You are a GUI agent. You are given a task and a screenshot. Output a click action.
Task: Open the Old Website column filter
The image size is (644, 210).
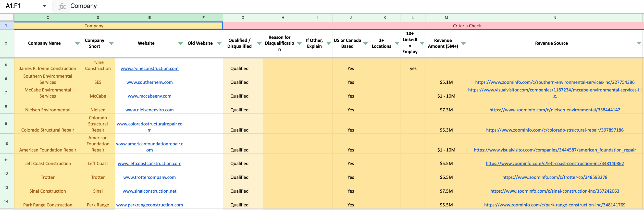219,43
